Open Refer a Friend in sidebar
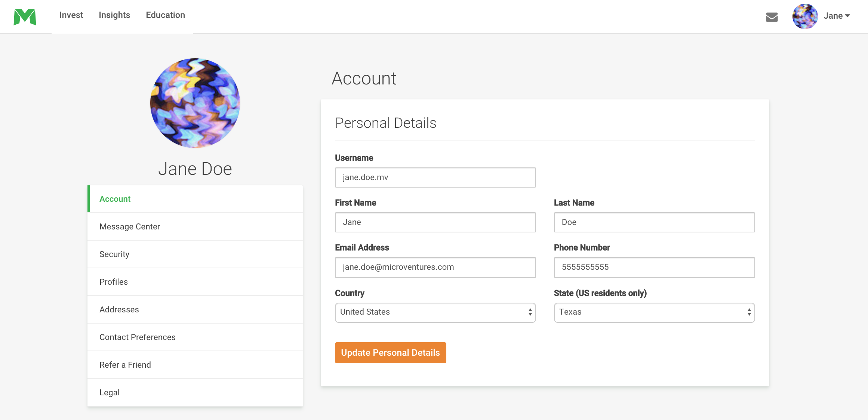The height and width of the screenshot is (420, 868). pyautogui.click(x=195, y=365)
